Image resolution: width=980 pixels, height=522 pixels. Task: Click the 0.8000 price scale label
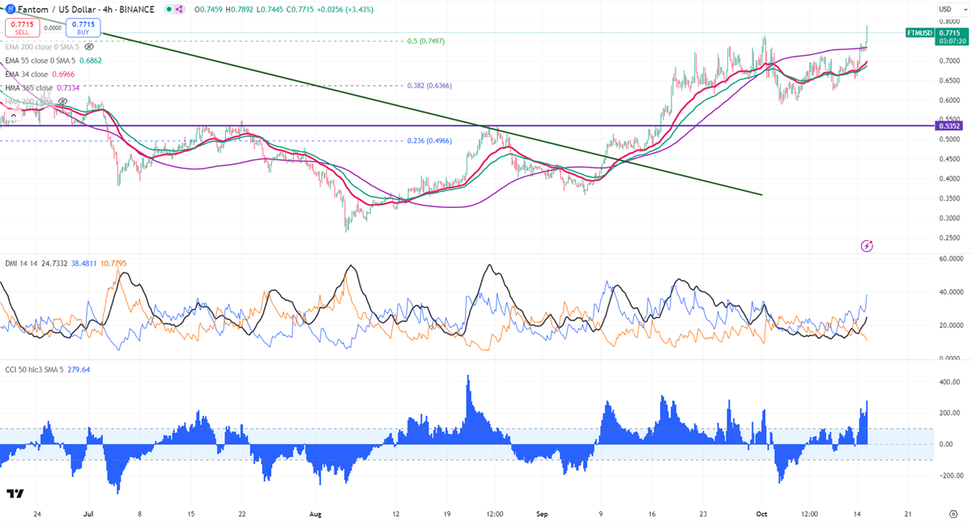(x=949, y=21)
